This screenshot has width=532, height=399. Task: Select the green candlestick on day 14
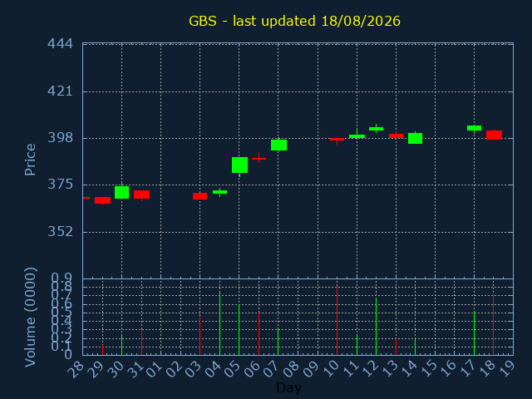pyautogui.click(x=416, y=138)
